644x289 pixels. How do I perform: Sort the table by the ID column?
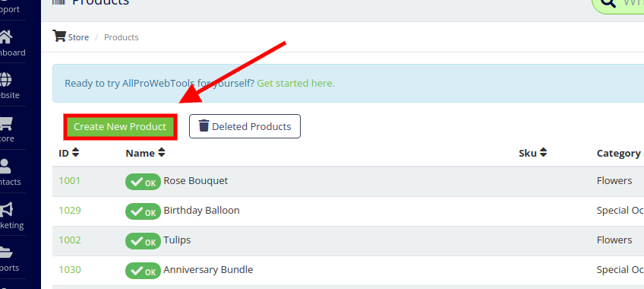(68, 153)
